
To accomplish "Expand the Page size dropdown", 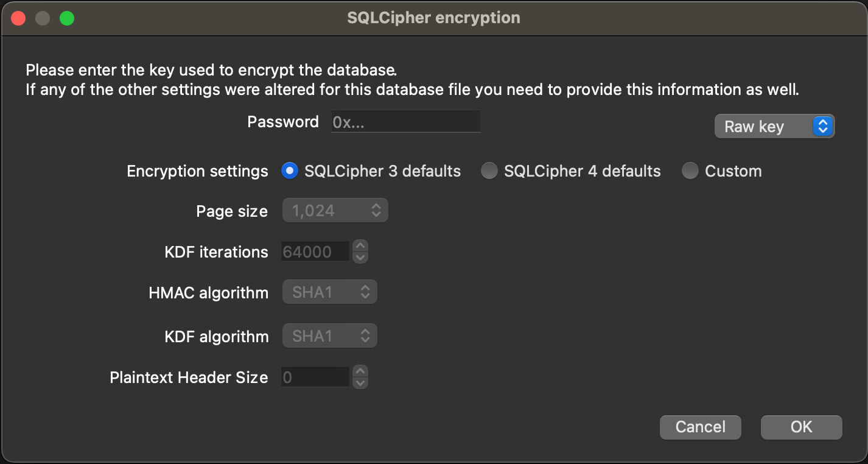I will coord(335,211).
